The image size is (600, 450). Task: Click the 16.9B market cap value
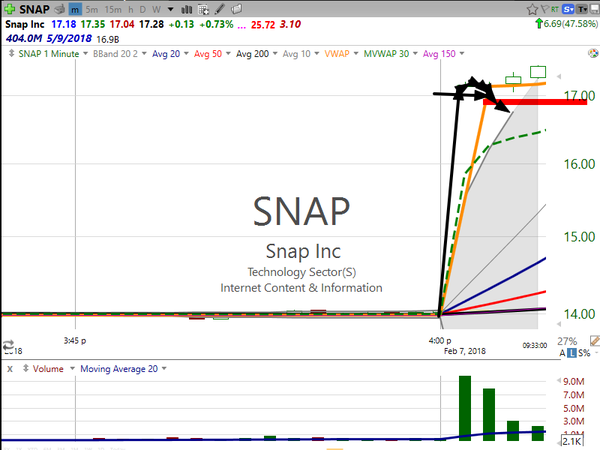(x=108, y=39)
